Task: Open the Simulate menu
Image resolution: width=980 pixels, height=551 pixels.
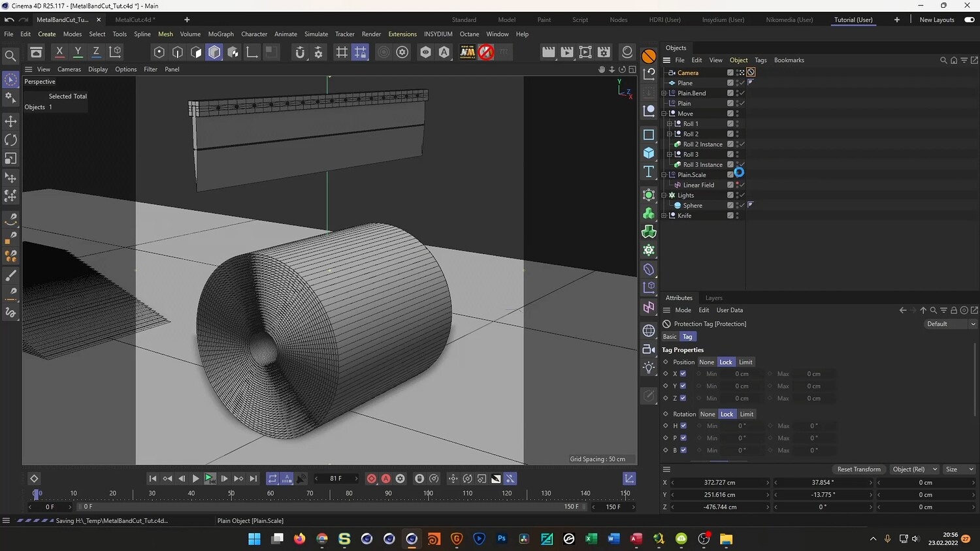Action: coord(316,34)
